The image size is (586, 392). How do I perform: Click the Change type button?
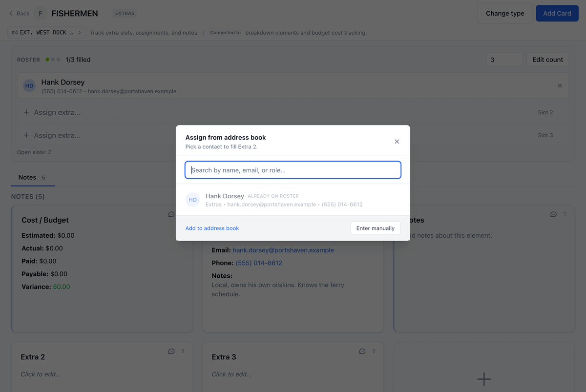(505, 13)
